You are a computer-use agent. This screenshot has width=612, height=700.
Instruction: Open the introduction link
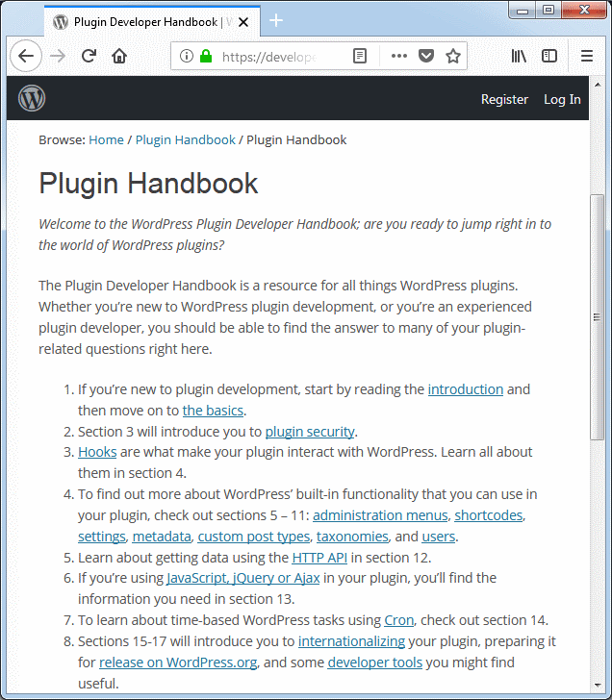[x=466, y=389]
